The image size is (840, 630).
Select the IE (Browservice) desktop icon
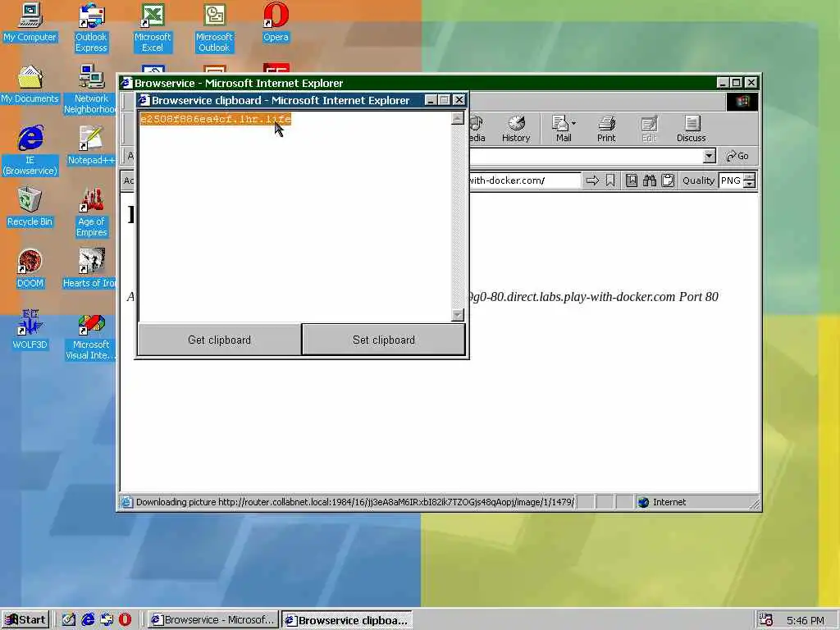tap(30, 151)
